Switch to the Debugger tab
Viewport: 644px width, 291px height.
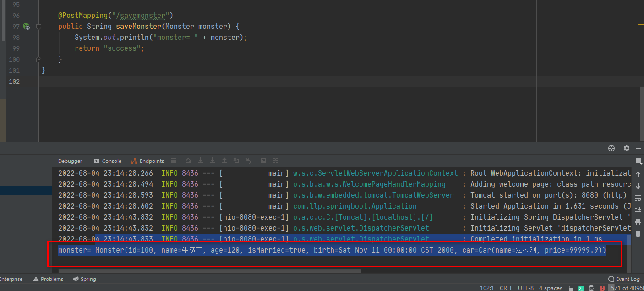coord(70,161)
